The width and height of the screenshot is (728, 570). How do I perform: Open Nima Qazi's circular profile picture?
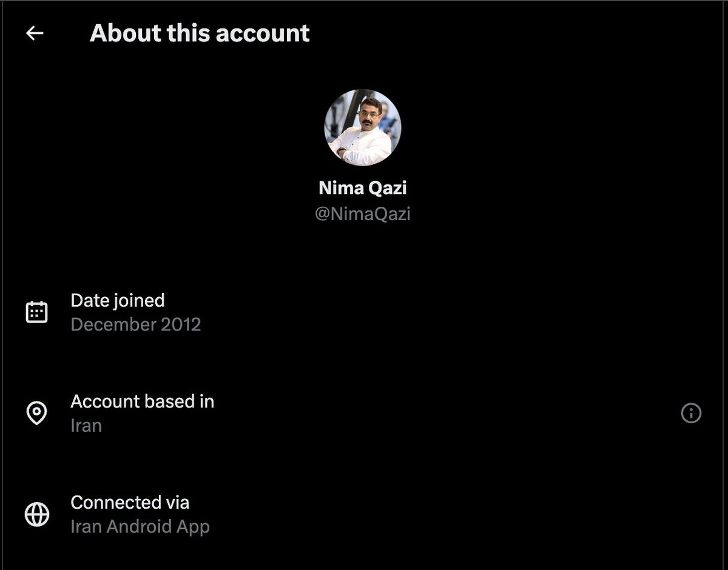coord(363,127)
